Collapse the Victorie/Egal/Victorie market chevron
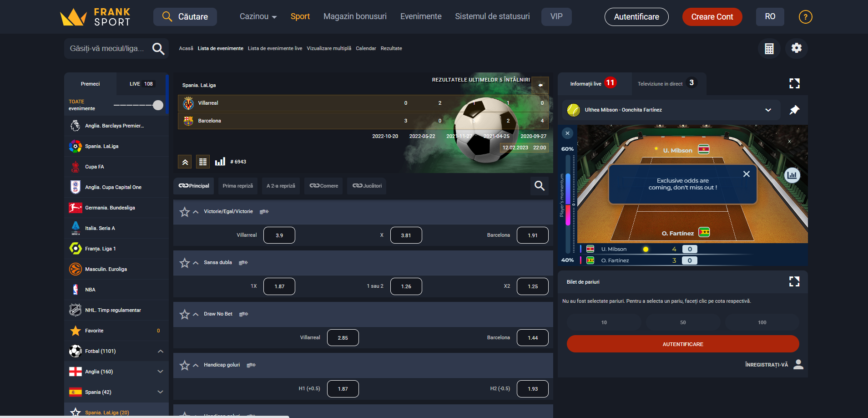868x418 pixels. (196, 212)
